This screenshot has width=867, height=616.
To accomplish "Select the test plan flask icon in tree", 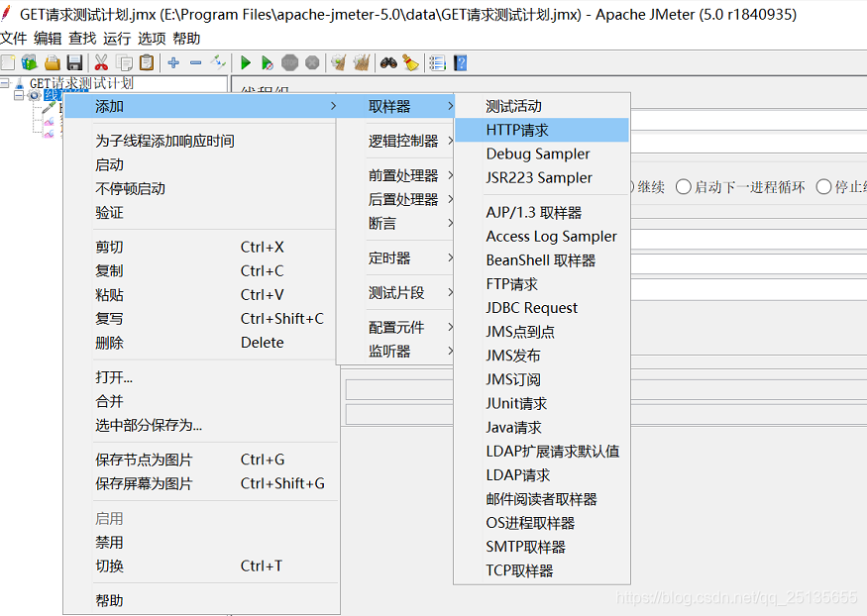I will click(x=20, y=83).
